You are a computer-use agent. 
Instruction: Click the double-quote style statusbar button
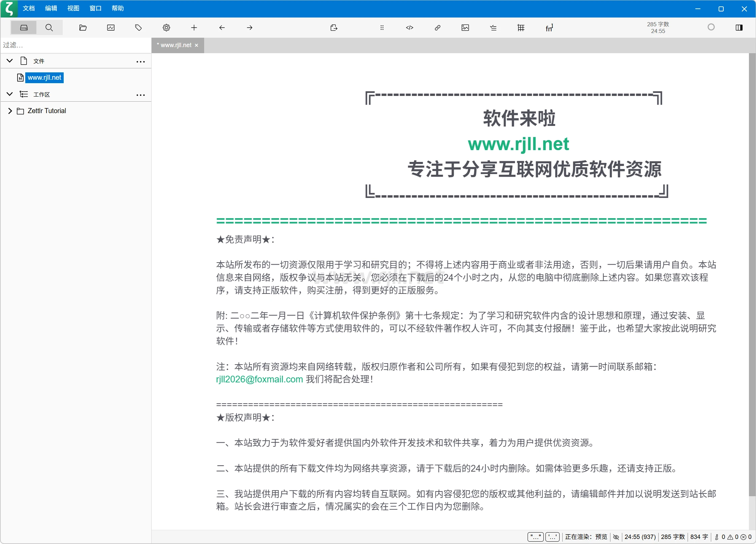(535, 537)
